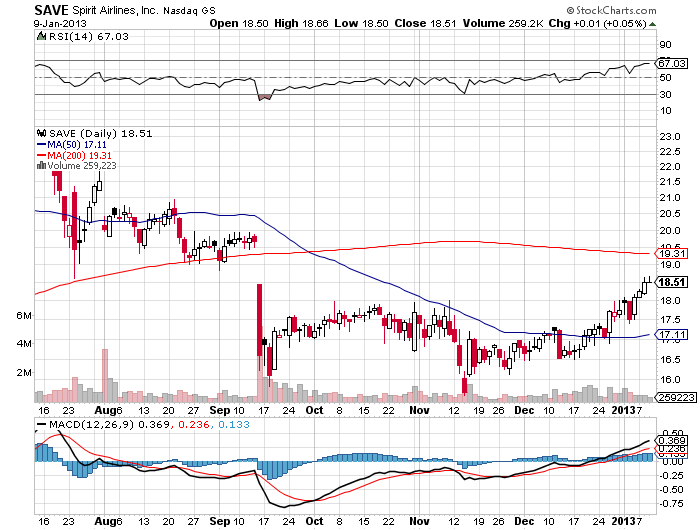Click the MACD(12,26,9) 0.369 legend label
The image size is (700, 530).
(x=109, y=424)
